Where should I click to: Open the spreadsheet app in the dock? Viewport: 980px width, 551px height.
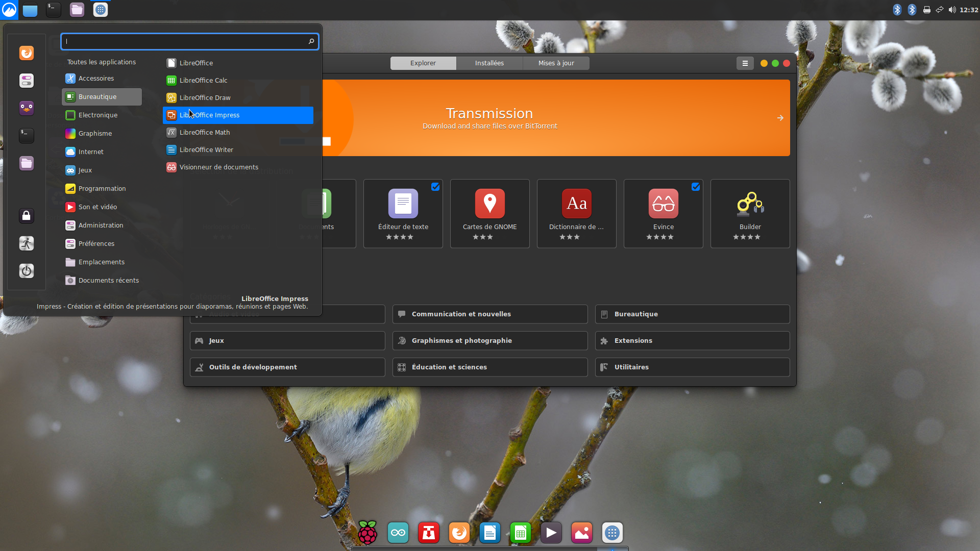[x=521, y=533]
